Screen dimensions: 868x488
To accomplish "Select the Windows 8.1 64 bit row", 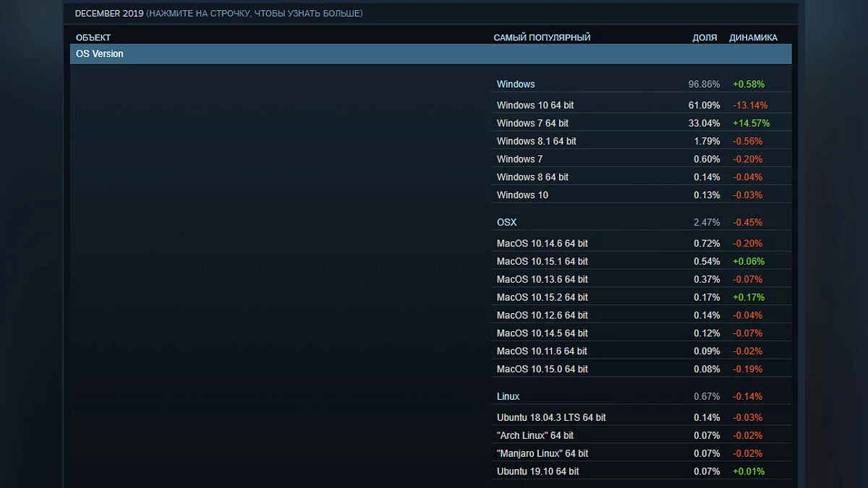I will (x=536, y=142).
